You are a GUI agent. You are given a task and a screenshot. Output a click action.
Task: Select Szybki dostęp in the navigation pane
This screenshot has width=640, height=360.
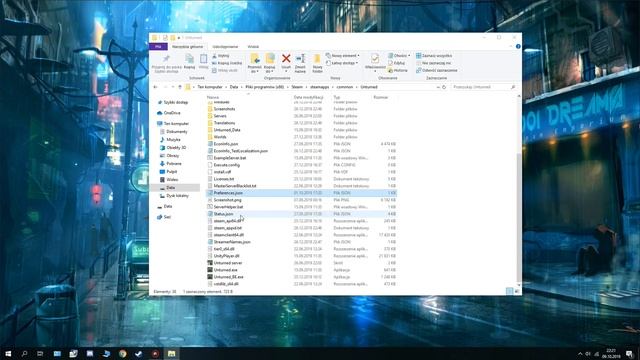click(176, 102)
